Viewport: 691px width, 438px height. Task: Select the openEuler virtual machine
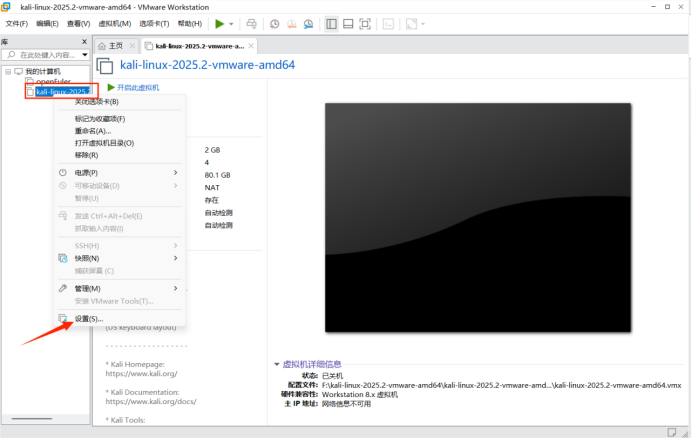(53, 81)
